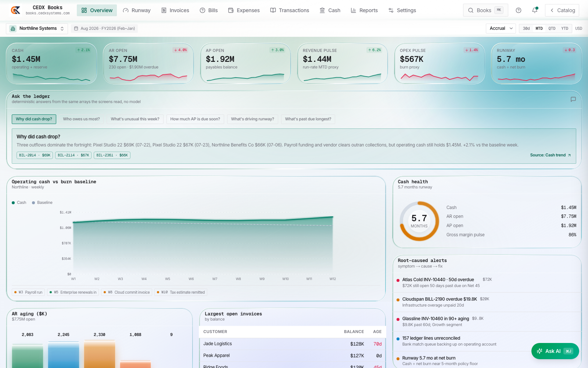Screen dimensions: 588x368
Task: Open the Aug 2026 FY2026 period picker
Action: (104, 28)
